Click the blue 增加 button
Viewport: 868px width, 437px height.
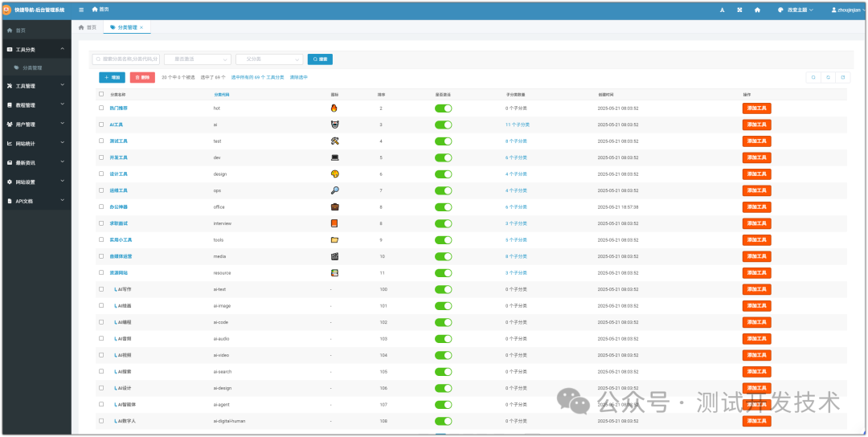click(112, 77)
